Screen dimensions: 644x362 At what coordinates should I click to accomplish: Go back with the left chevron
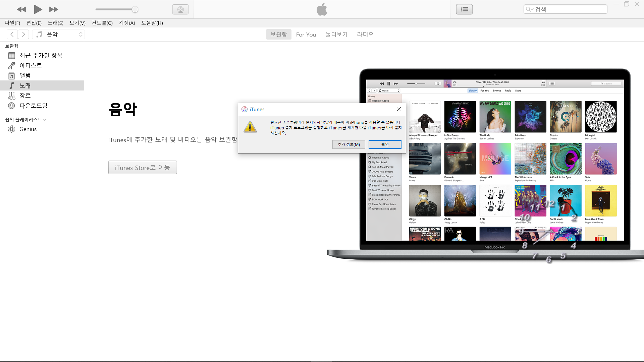tap(12, 34)
